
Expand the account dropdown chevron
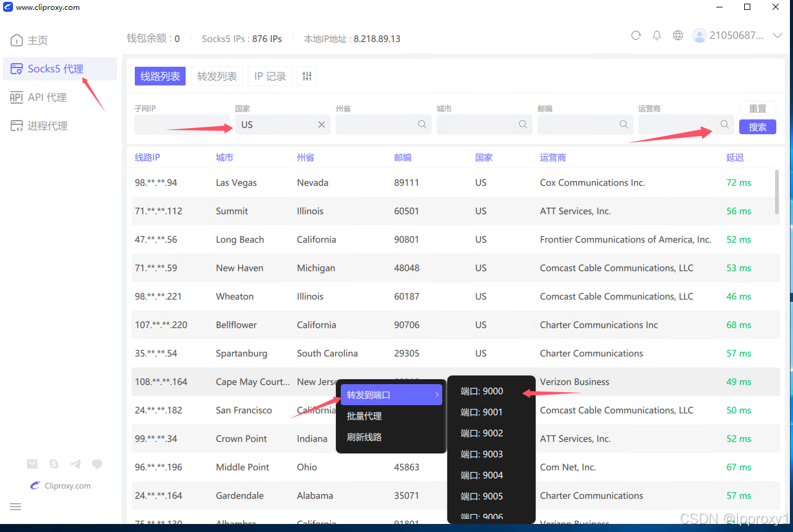click(x=778, y=36)
